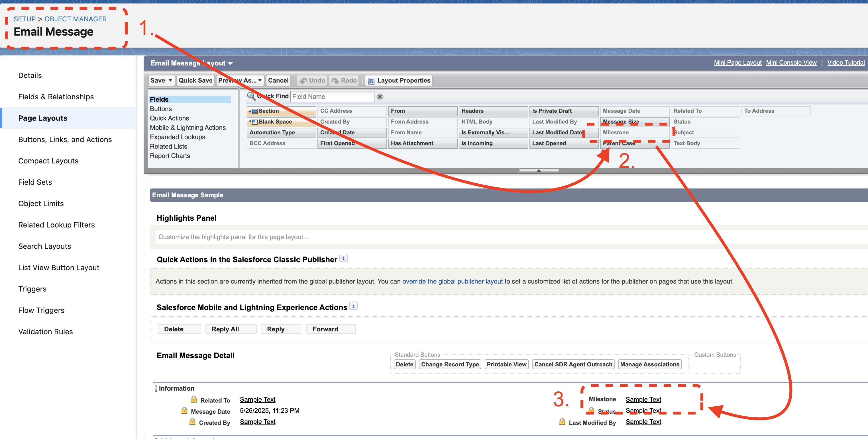The image size is (868, 439).
Task: Expand the Preview As dropdown
Action: 260,80
